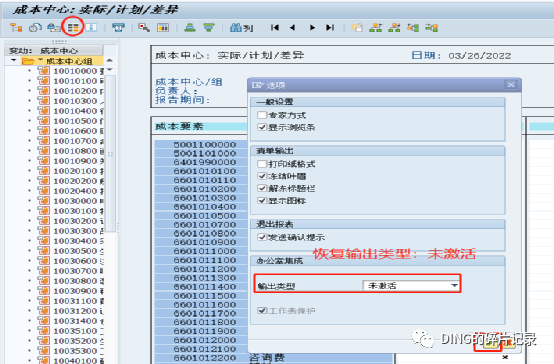Click second green hierarchy icon in toolbar
Image resolution: width=554 pixels, height=364 pixels.
pos(394,28)
